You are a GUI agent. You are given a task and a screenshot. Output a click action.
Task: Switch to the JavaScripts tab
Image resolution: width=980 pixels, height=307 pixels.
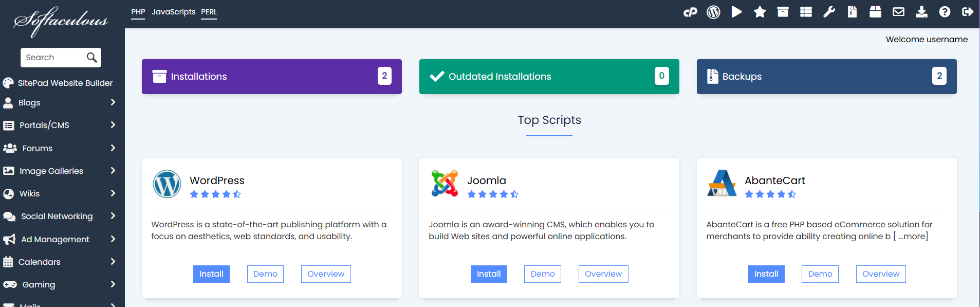(x=173, y=12)
